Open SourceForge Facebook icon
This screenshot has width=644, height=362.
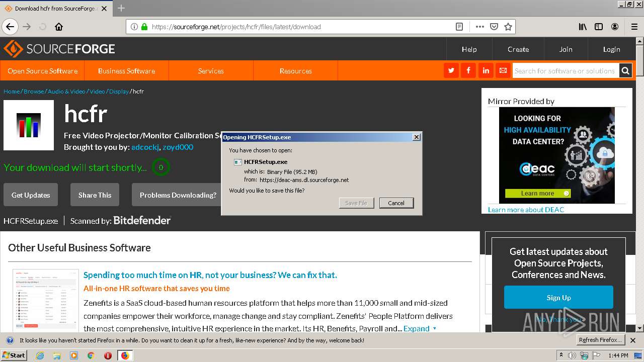click(468, 70)
